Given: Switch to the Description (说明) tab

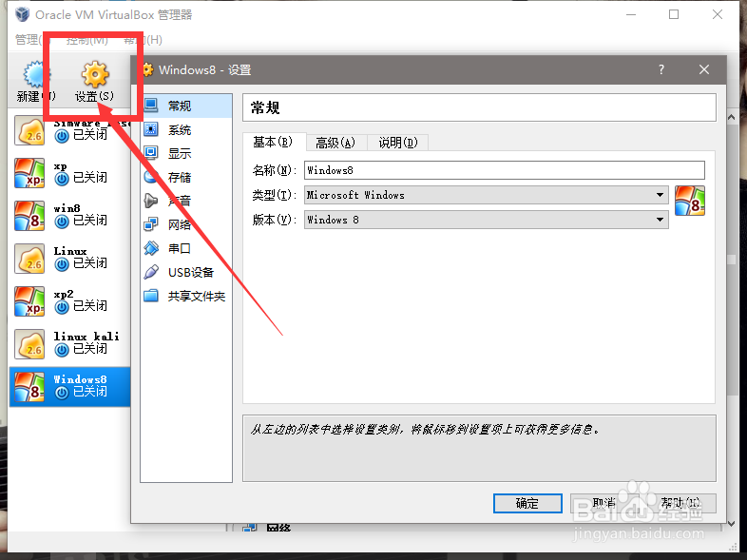Looking at the screenshot, I should [x=398, y=143].
